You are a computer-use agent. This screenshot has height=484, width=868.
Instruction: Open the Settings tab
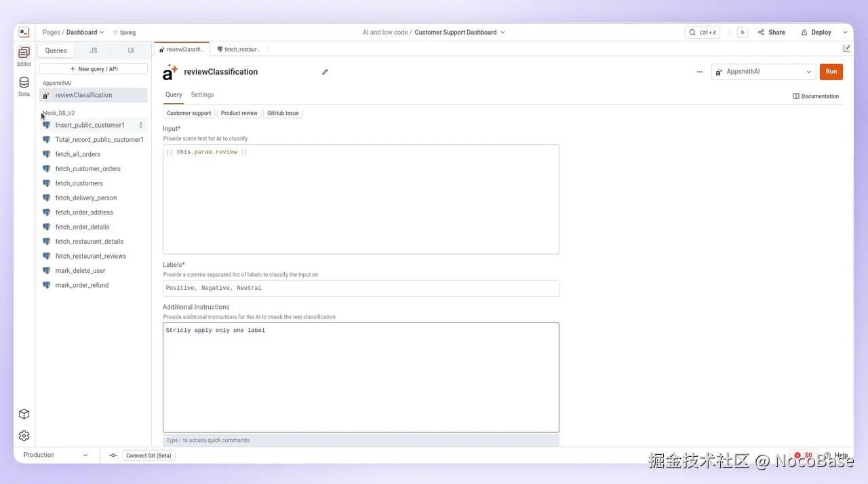[202, 95]
